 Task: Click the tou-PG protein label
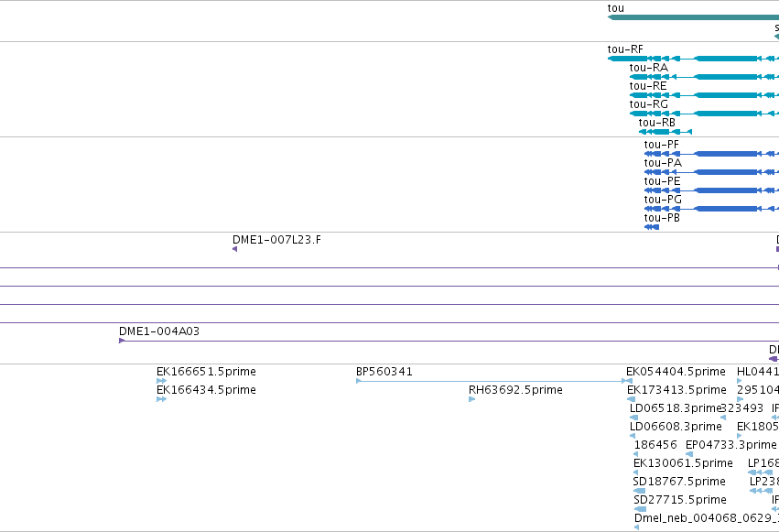663,200
